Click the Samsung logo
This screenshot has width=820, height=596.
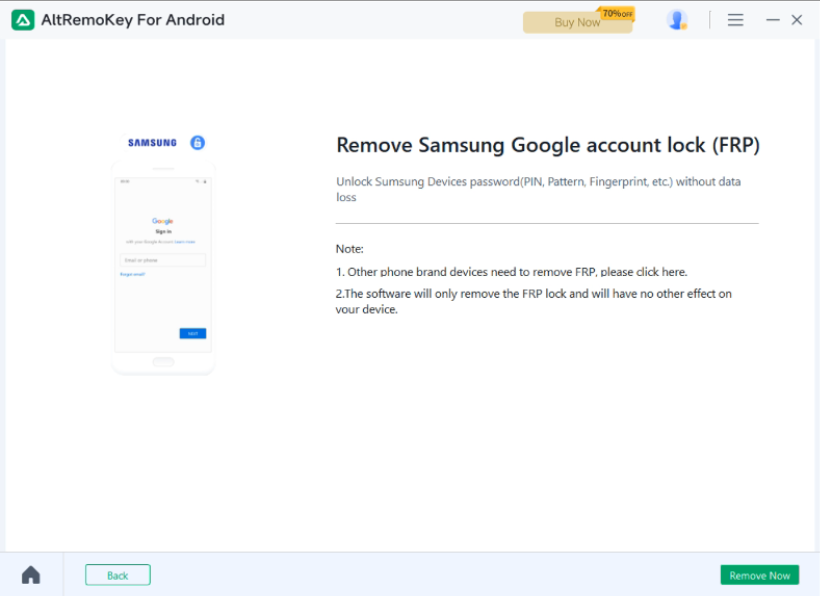pos(152,143)
